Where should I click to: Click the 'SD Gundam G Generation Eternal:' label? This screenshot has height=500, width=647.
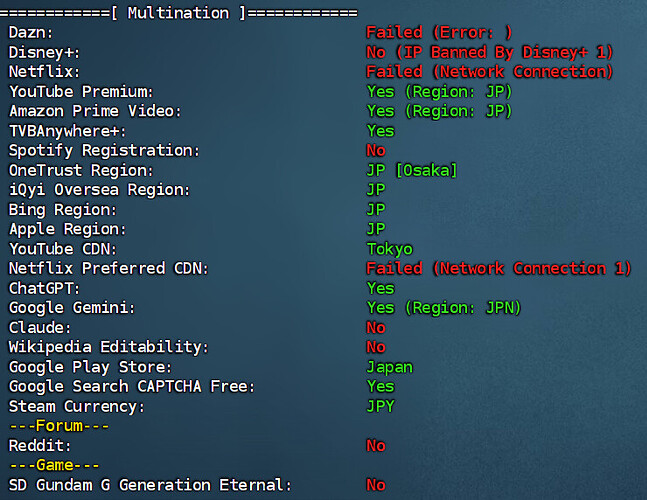pos(150,485)
